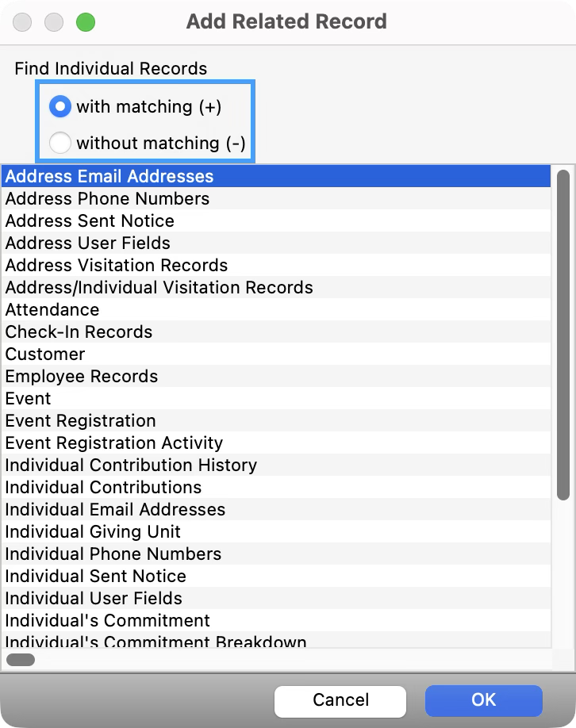The image size is (576, 728).
Task: Choose the 'Individual Contributions' row
Action: click(x=276, y=488)
